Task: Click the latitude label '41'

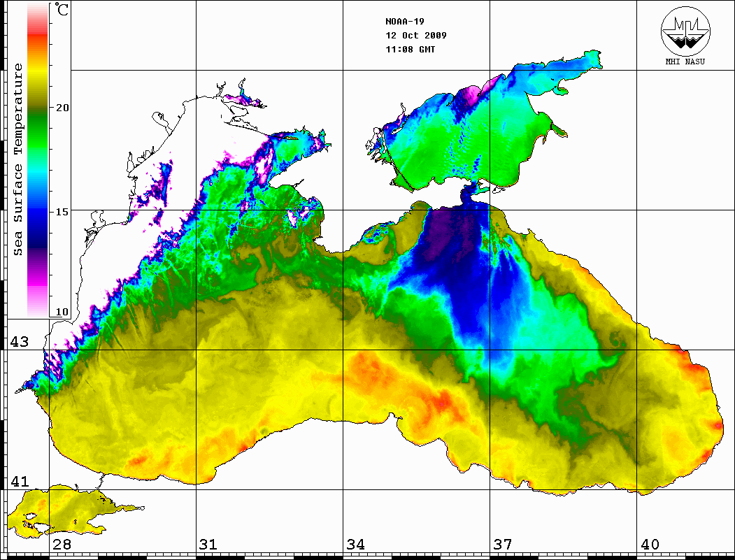Action: click(20, 481)
